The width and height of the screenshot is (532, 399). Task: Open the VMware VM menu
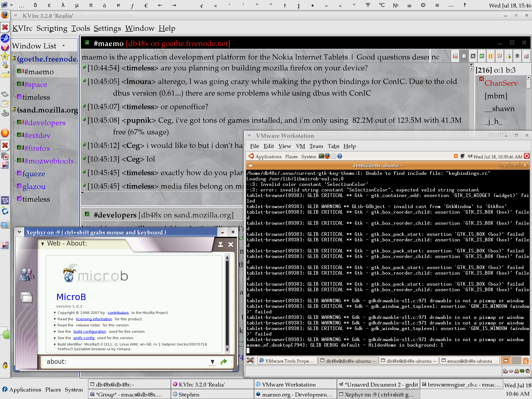pos(300,146)
